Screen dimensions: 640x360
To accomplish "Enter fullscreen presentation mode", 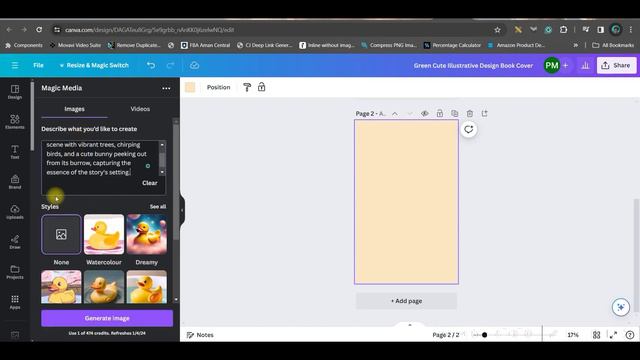I will (613, 335).
